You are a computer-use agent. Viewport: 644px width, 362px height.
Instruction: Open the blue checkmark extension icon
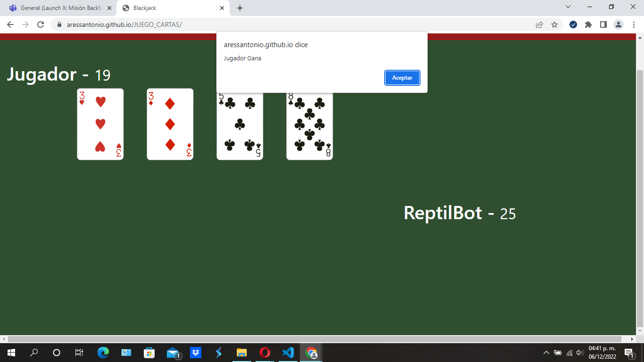[573, 24]
